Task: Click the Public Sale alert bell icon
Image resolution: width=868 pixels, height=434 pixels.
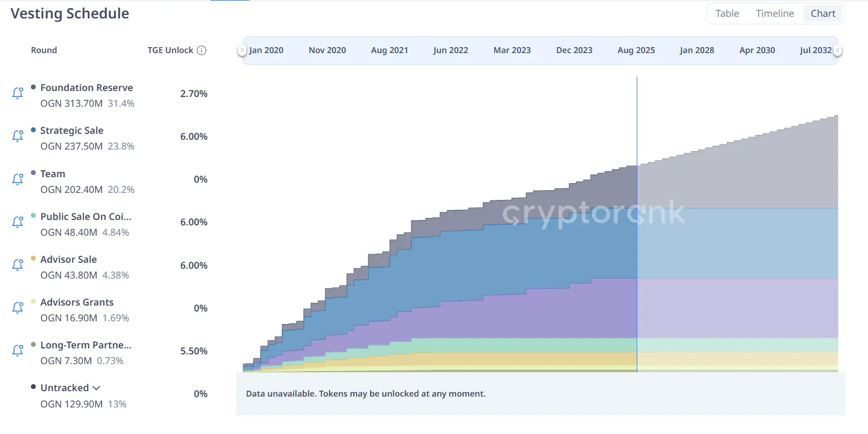Action: click(18, 222)
